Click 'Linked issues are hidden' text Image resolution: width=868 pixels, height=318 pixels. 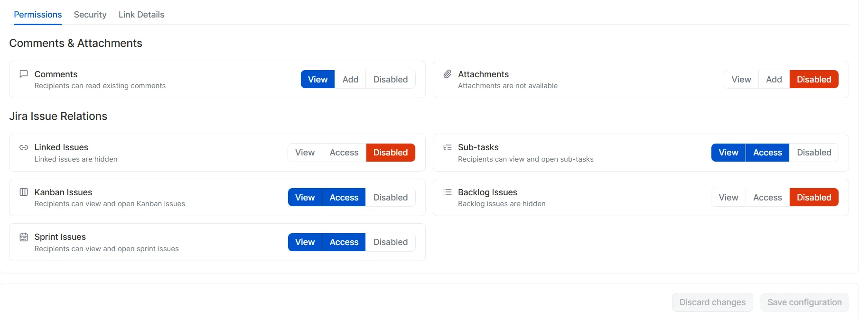click(76, 159)
